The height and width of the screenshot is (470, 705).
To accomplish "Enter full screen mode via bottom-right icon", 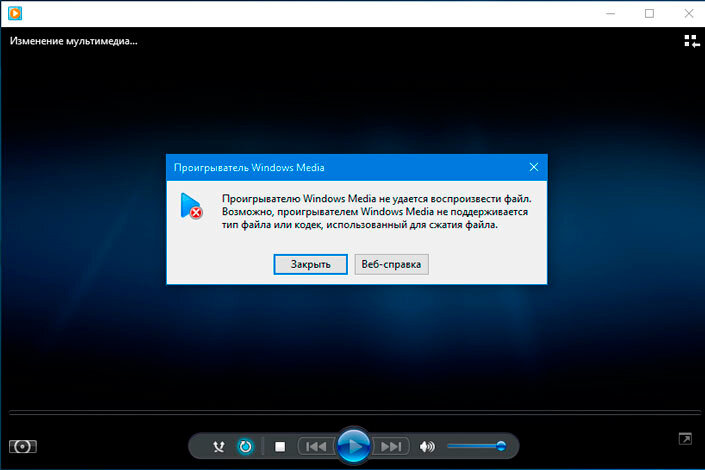I will point(685,439).
